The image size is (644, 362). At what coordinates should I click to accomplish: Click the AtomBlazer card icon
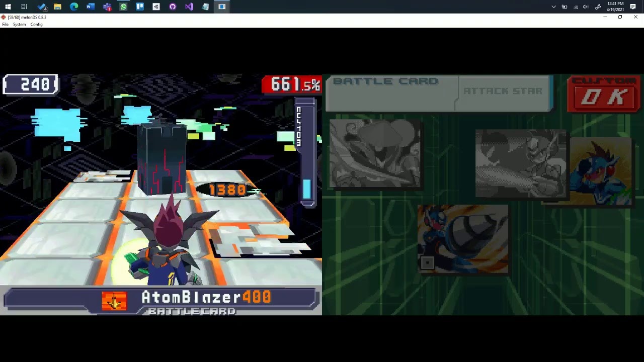click(114, 301)
